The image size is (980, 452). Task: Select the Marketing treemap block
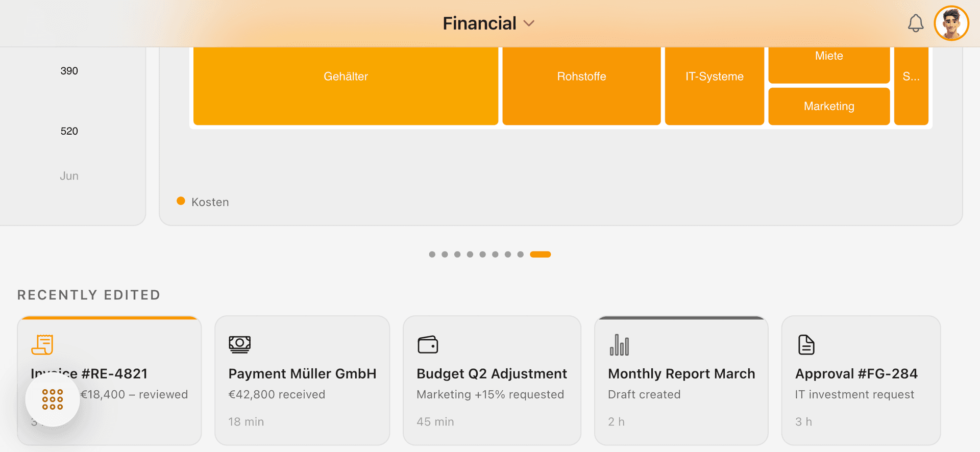click(x=829, y=106)
